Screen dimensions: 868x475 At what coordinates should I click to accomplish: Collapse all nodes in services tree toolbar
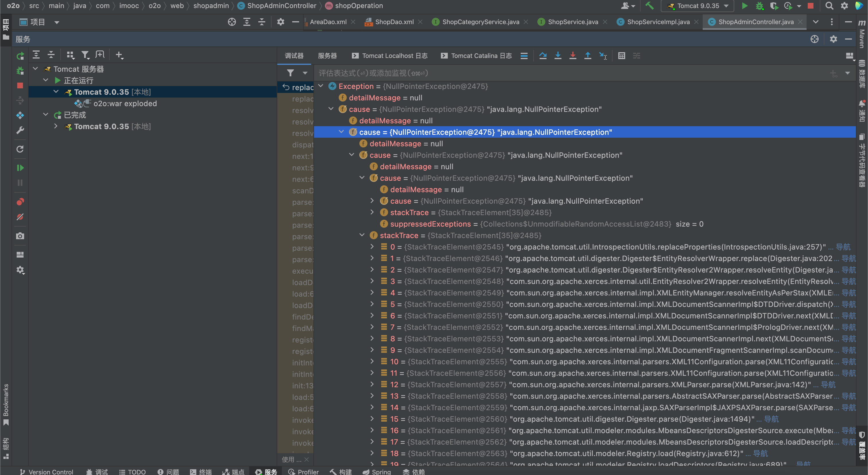[51, 54]
